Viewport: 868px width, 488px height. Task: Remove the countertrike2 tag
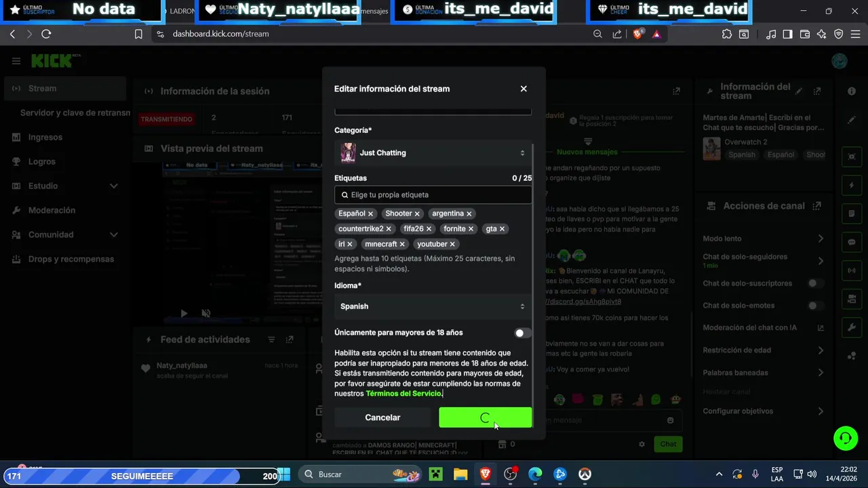(x=389, y=229)
